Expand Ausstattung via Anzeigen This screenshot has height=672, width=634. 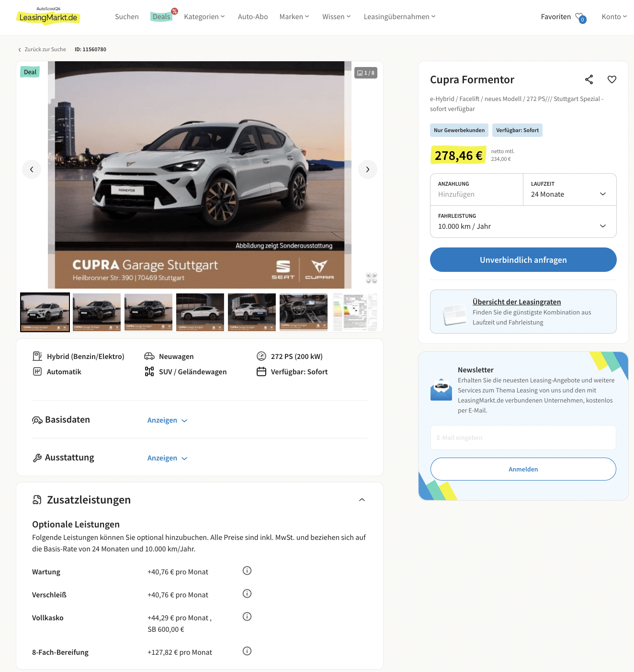coord(167,458)
